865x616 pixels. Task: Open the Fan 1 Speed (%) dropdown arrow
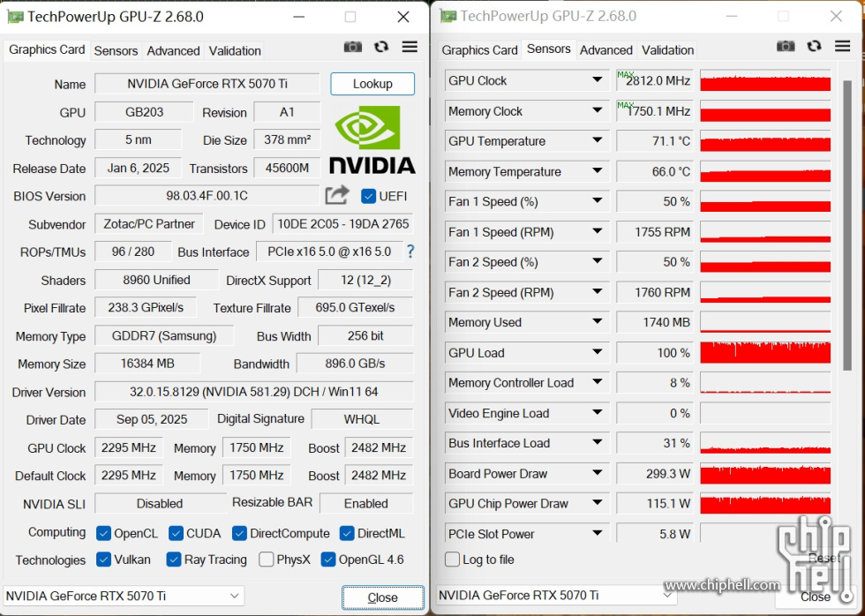click(x=597, y=200)
